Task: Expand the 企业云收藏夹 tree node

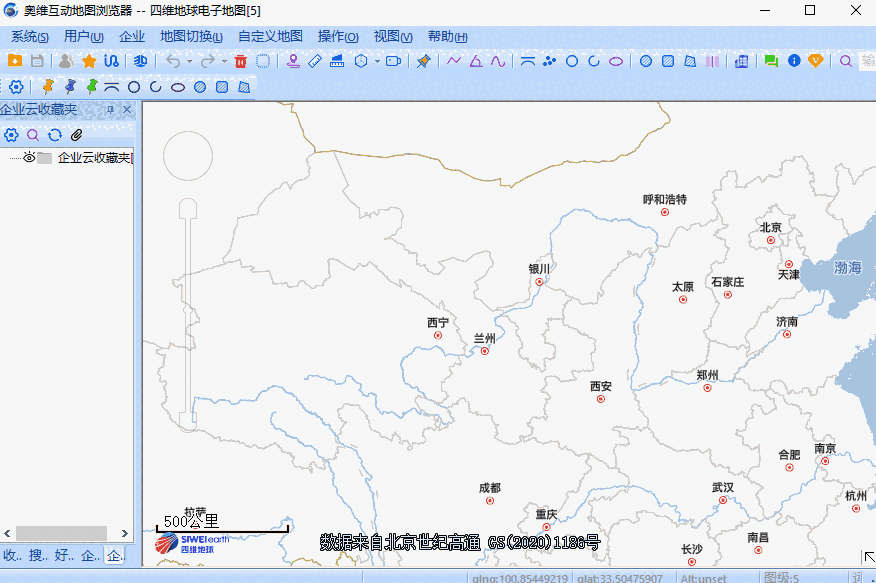Action: coord(13,157)
